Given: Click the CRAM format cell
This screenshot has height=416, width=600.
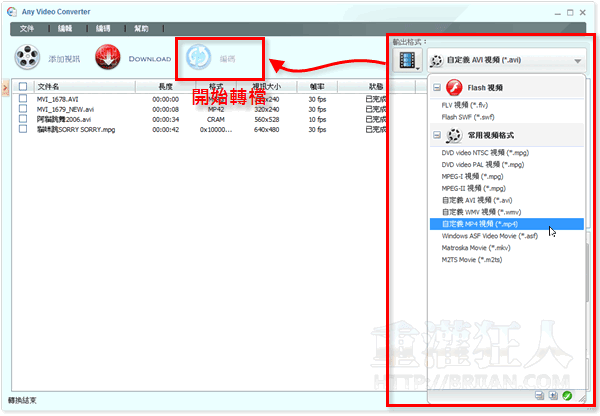Looking at the screenshot, I should click(216, 119).
